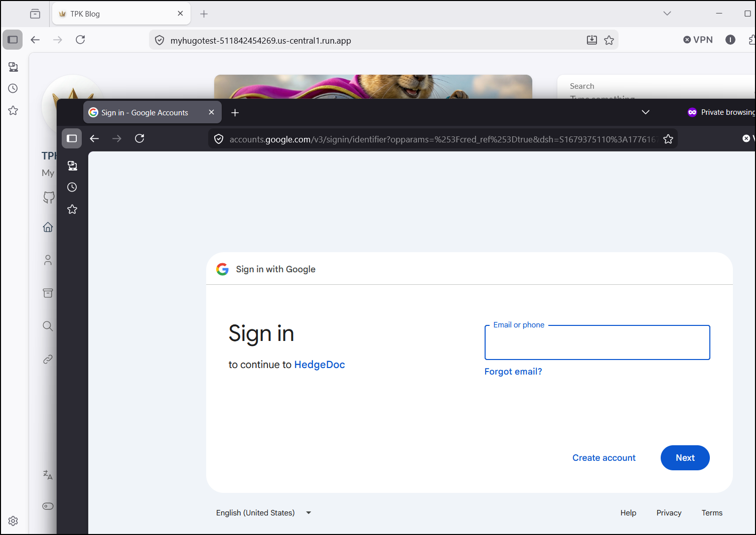Focus the Email or phone input field
756x535 pixels.
(597, 343)
